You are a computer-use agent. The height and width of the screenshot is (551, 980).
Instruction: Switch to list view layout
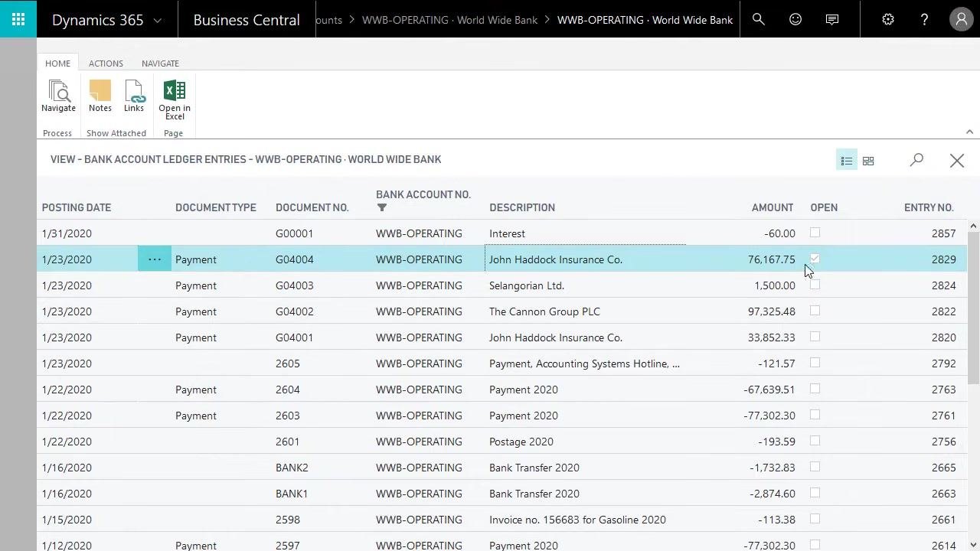coord(847,161)
